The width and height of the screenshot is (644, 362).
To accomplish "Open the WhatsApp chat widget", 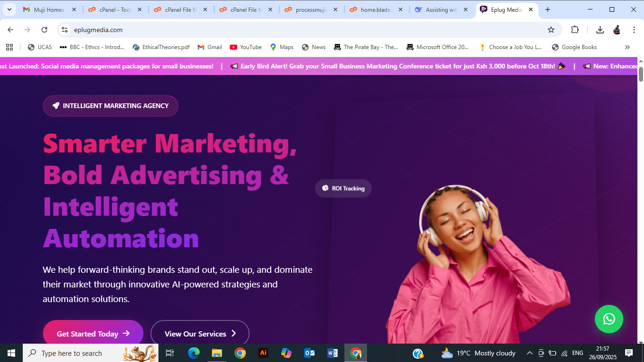I will coord(609,319).
